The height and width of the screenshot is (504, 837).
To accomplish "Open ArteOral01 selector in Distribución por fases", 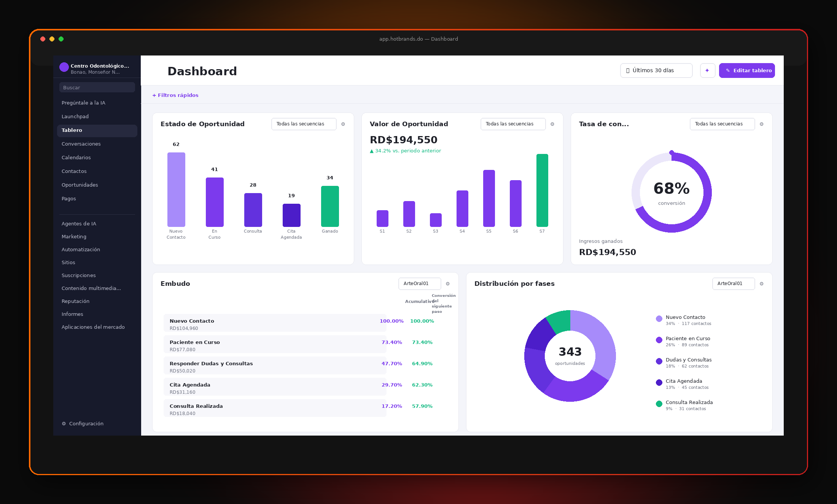I will coord(734,284).
